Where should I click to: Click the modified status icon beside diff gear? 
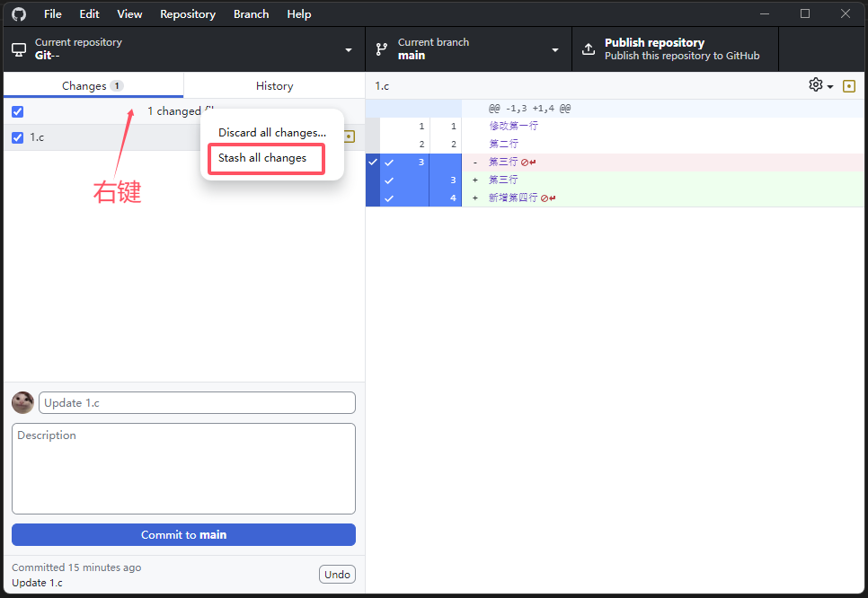pyautogui.click(x=849, y=86)
